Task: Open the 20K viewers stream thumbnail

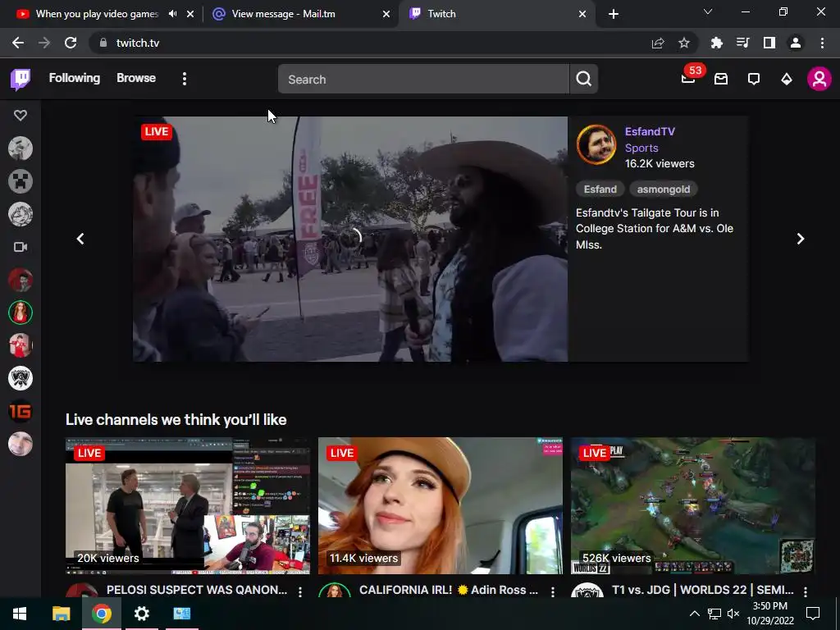Action: coord(188,505)
